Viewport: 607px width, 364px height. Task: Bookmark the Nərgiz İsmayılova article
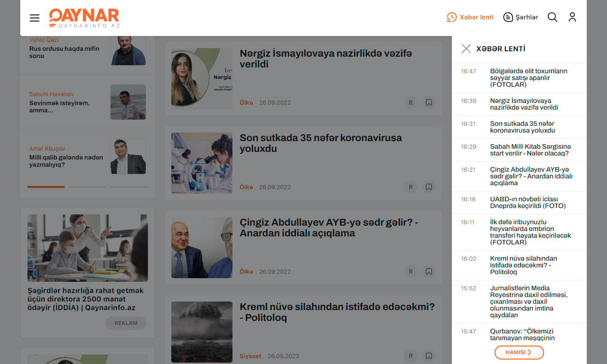[429, 102]
